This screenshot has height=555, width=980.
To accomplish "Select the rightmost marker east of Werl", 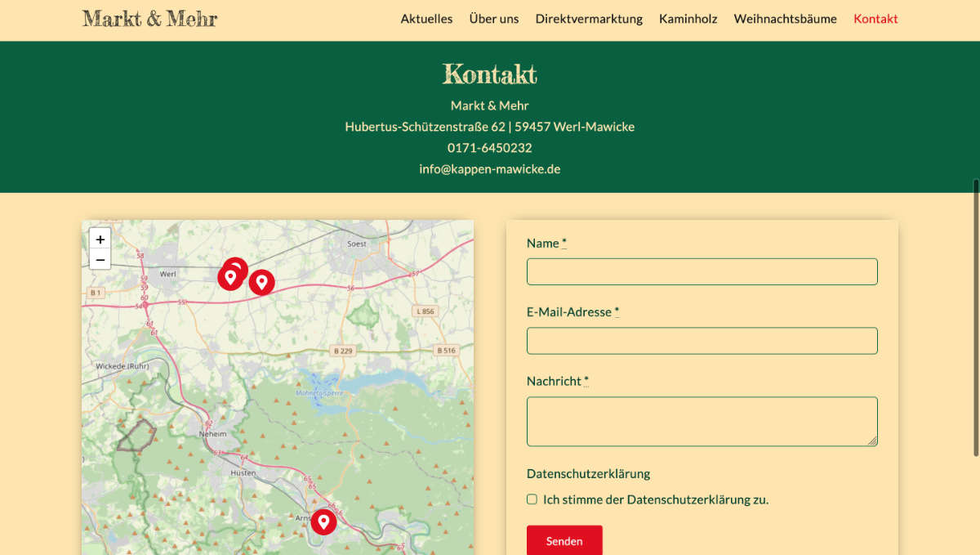I will (261, 282).
